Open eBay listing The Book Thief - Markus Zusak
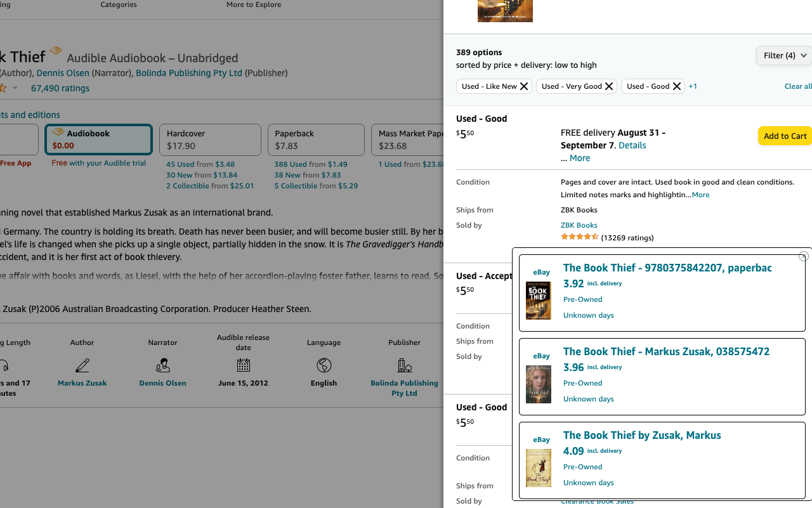812x508 pixels. 666,351
